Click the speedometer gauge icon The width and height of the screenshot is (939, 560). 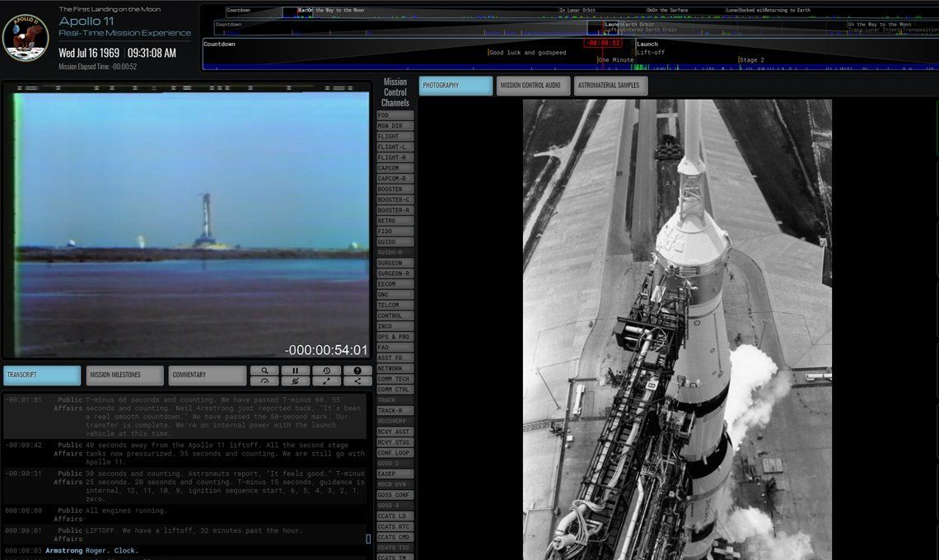click(264, 381)
